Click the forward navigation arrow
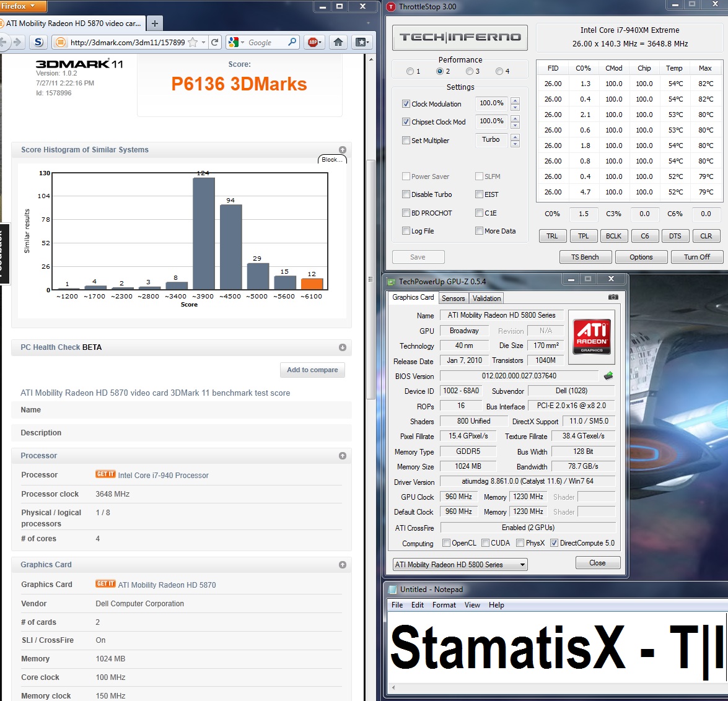This screenshot has width=728, height=701. coord(17,42)
